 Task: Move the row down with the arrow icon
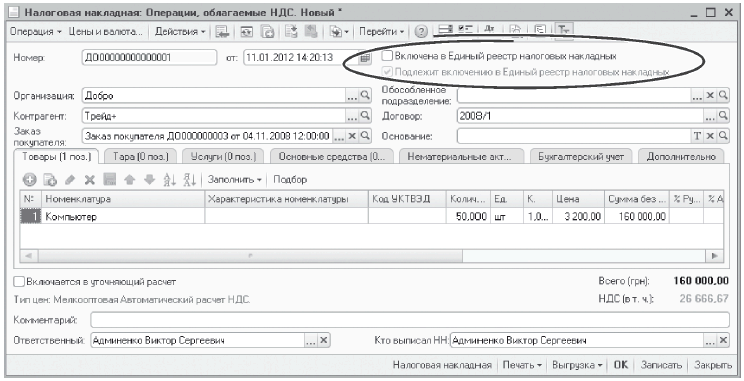(x=149, y=180)
